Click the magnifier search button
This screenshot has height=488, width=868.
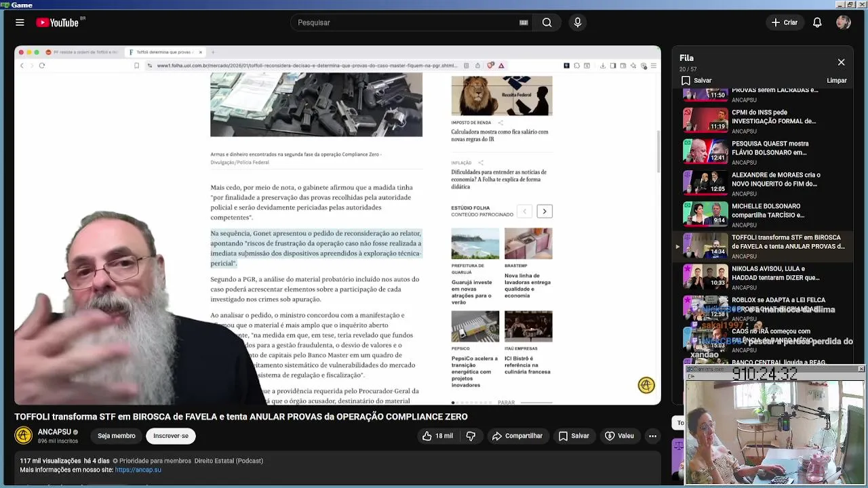point(547,22)
